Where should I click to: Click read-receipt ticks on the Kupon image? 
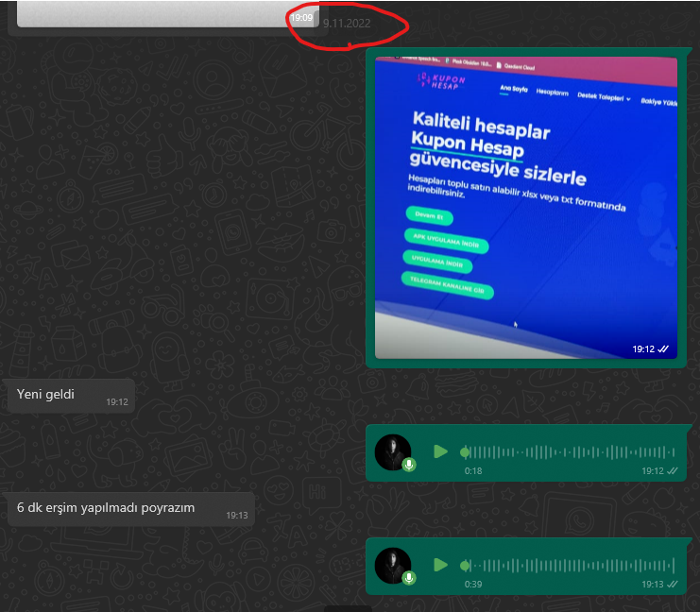click(663, 349)
